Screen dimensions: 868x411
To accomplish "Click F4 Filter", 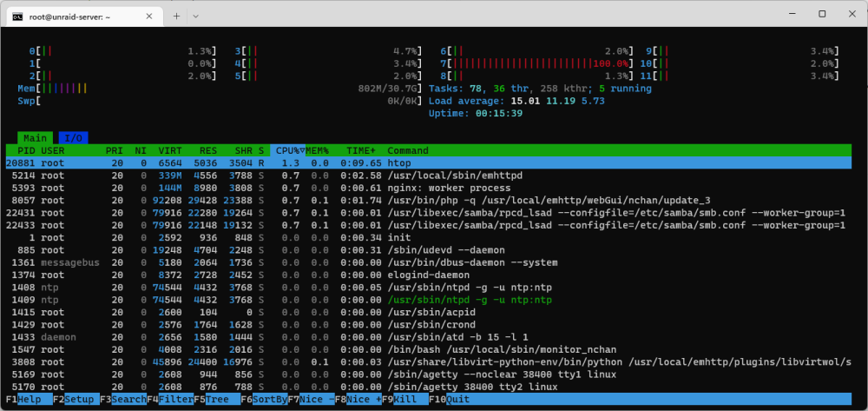I will [x=170, y=400].
